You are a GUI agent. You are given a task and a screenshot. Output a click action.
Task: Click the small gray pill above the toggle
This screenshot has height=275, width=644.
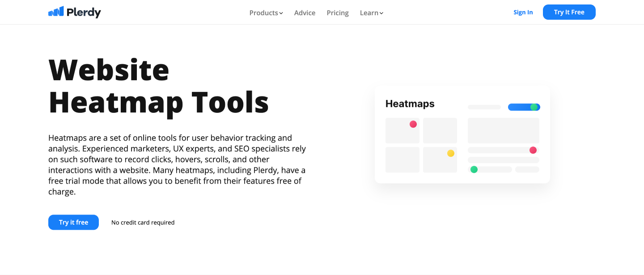(x=484, y=107)
